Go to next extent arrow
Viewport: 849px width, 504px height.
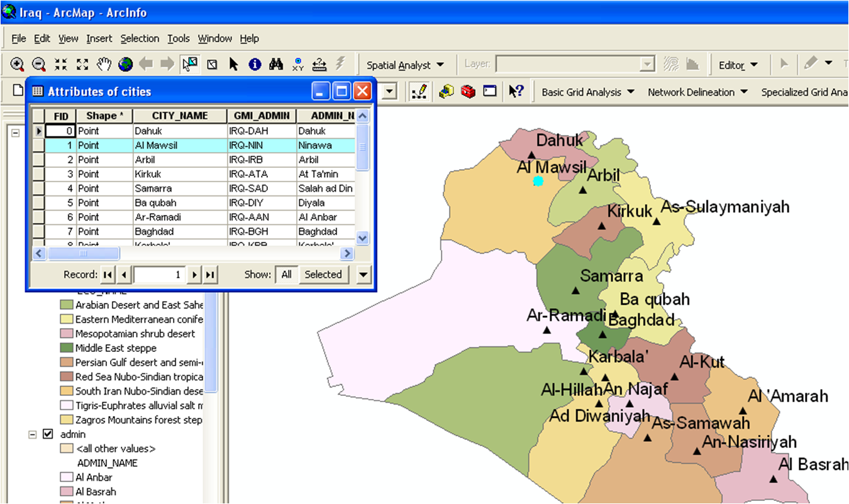(x=167, y=64)
